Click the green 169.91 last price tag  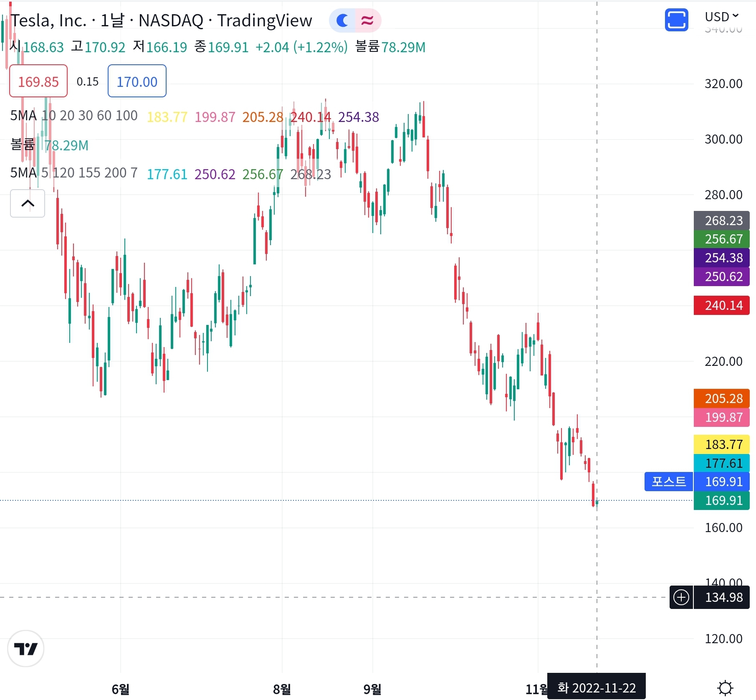(722, 500)
